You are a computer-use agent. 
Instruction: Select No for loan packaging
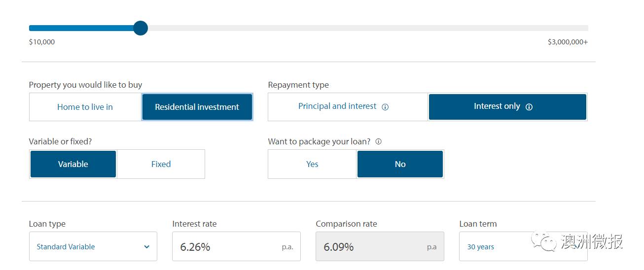pyautogui.click(x=400, y=164)
